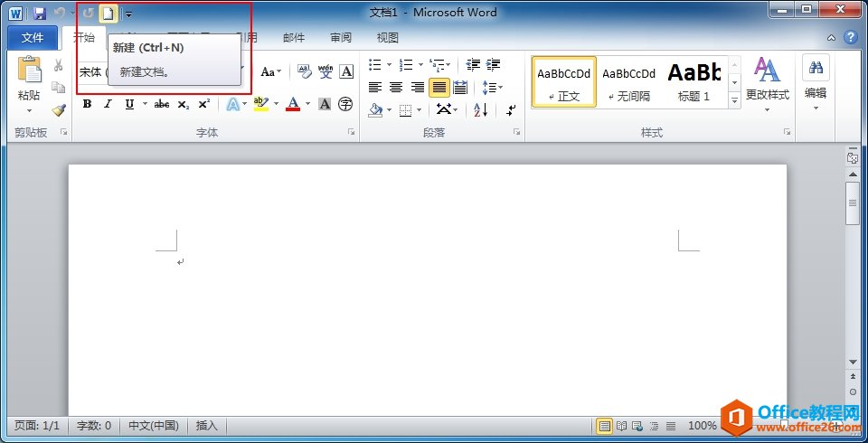Image resolution: width=868 pixels, height=443 pixels.
Task: Toggle Align Right paragraph alignment
Action: coord(418,88)
